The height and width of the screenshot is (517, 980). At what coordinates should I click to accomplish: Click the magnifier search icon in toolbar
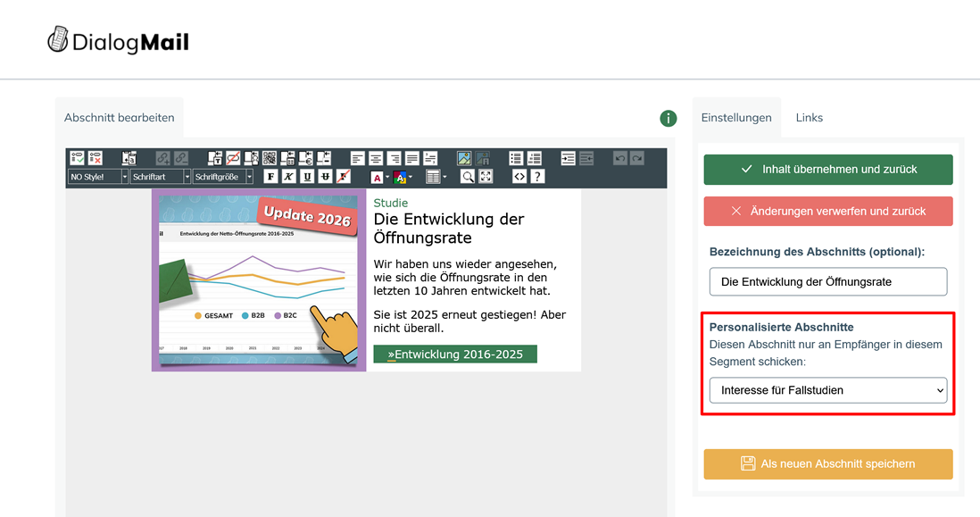(x=467, y=177)
